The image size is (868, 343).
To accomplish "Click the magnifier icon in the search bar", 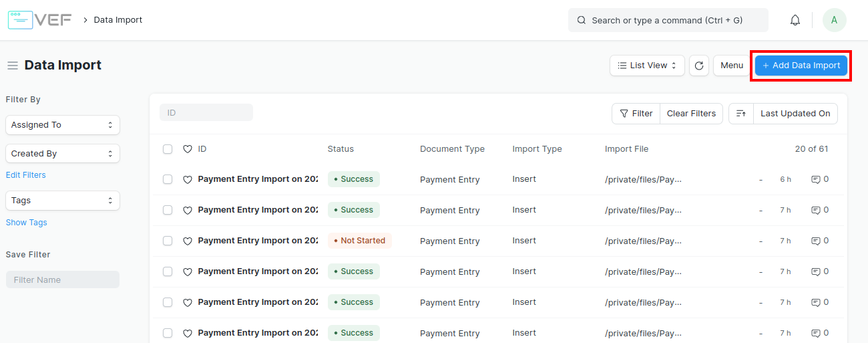I will (582, 20).
